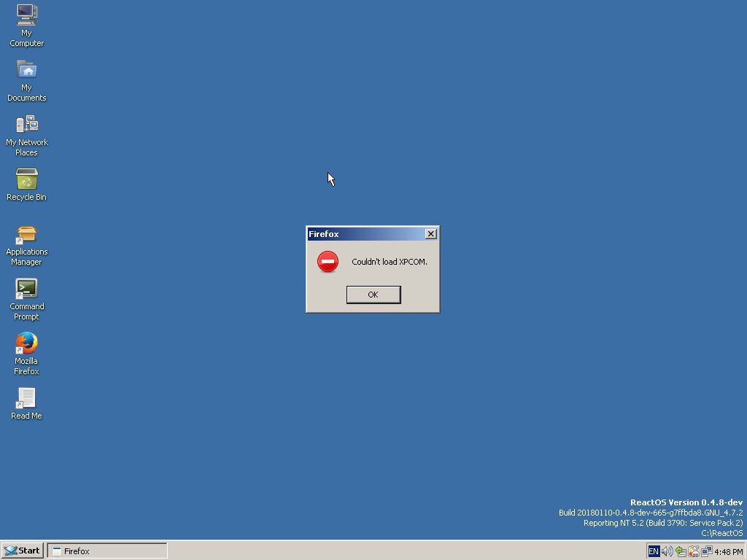The width and height of the screenshot is (747, 560).
Task: Click the Firefox taskbar button
Action: pyautogui.click(x=107, y=551)
